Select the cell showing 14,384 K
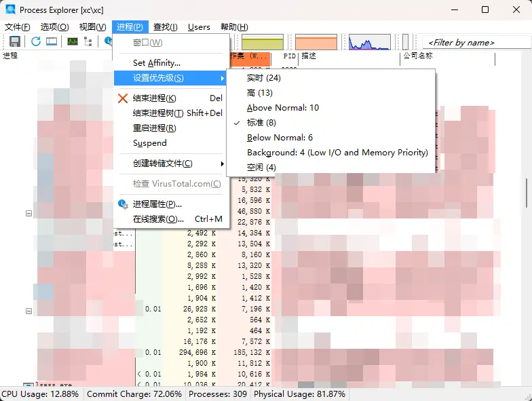Image resolution: width=532 pixels, height=401 pixels. [x=254, y=233]
